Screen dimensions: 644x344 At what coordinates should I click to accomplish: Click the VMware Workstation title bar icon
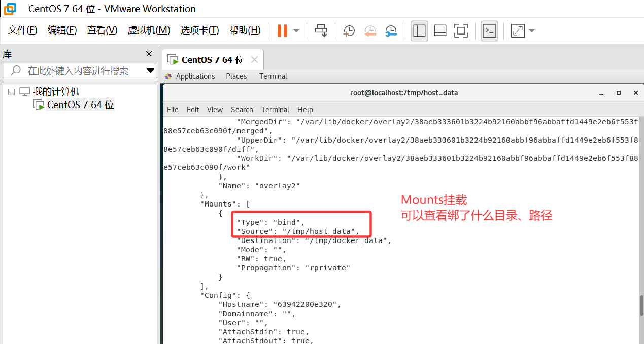(10, 9)
